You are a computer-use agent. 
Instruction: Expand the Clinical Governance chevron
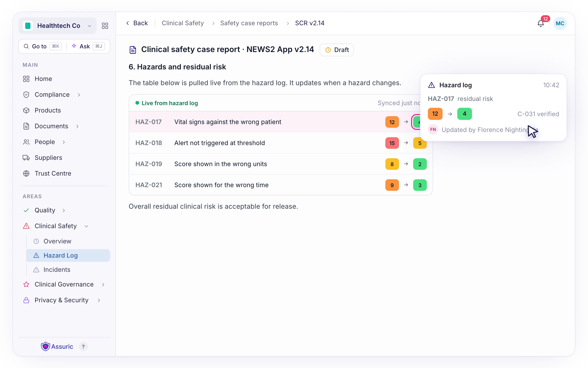[103, 284]
